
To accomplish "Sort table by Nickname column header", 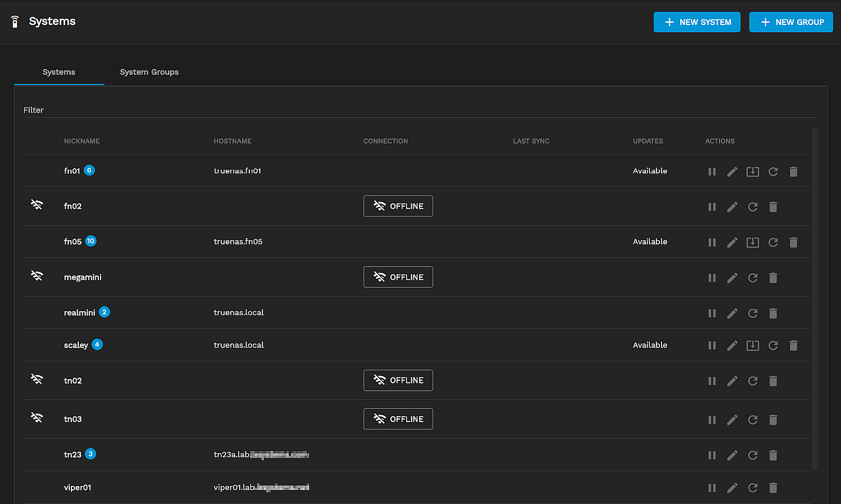I will point(82,141).
